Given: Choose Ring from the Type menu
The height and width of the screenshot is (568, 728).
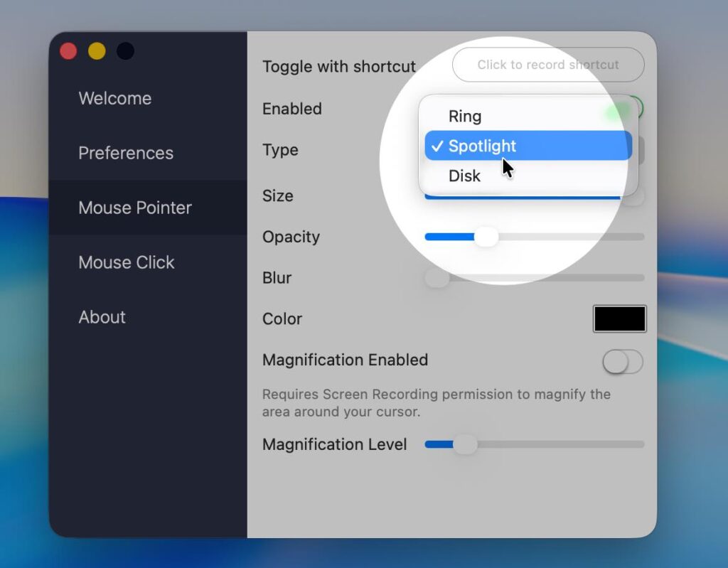Looking at the screenshot, I should (x=465, y=117).
